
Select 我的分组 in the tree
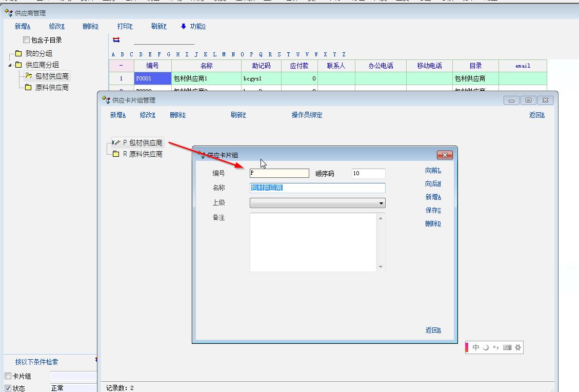38,53
